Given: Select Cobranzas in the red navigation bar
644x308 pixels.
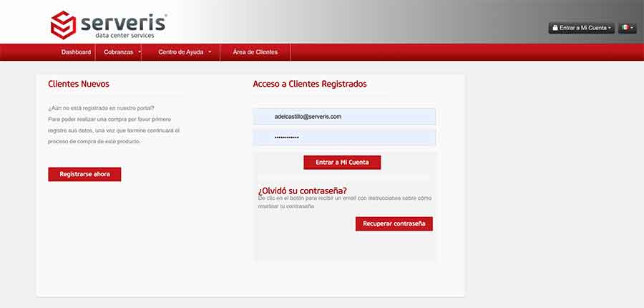Looking at the screenshot, I should coord(117,52).
